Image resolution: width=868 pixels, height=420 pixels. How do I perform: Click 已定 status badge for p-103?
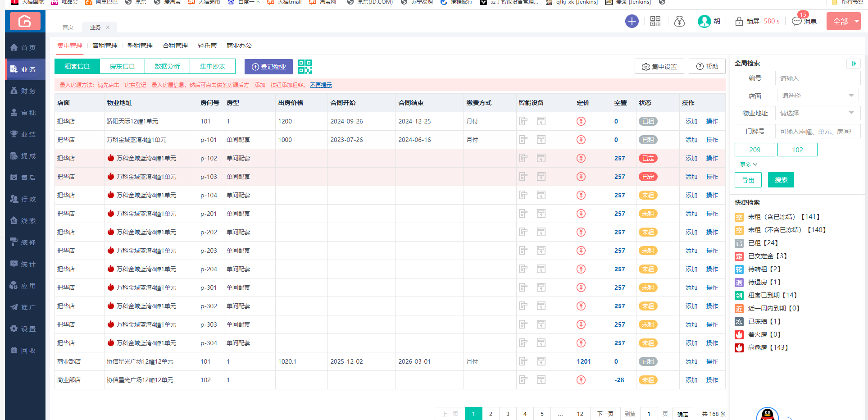pyautogui.click(x=648, y=177)
